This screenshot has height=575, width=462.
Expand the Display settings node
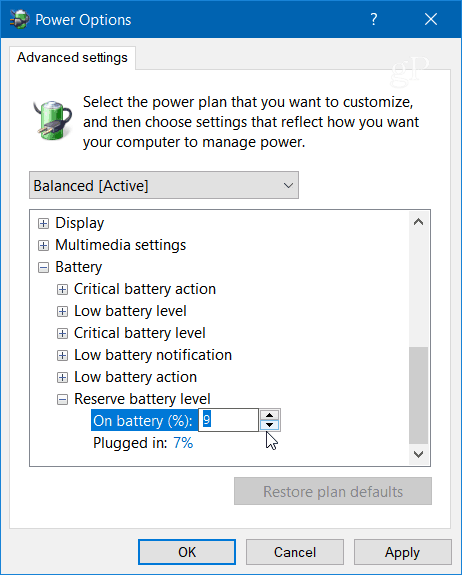point(43,223)
